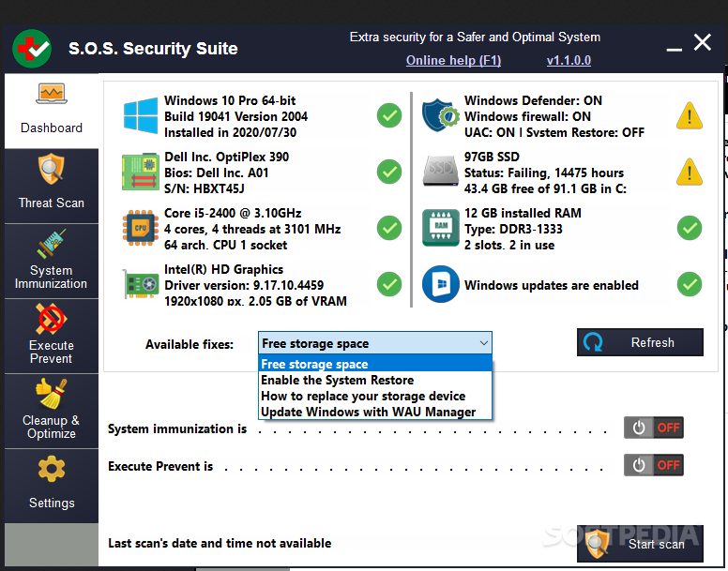This screenshot has width=728, height=571.
Task: Click the Windows updates icon
Action: click(x=441, y=284)
